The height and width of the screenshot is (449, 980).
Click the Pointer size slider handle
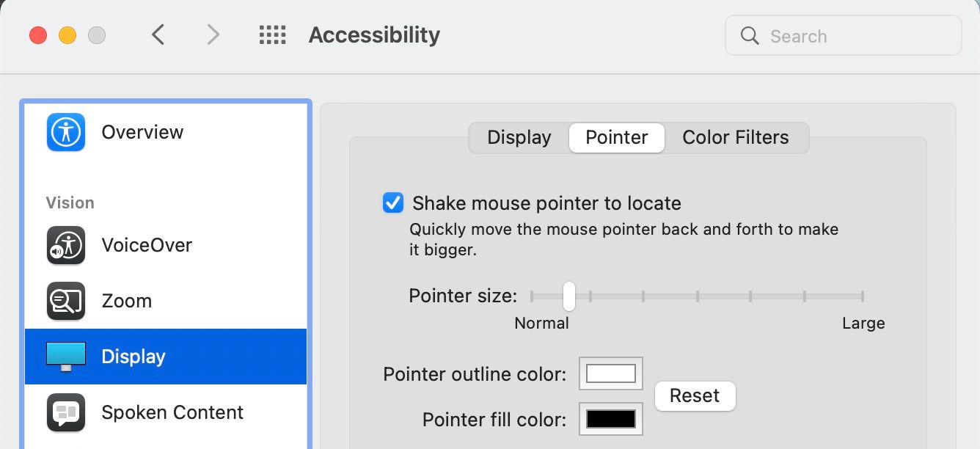pos(568,296)
